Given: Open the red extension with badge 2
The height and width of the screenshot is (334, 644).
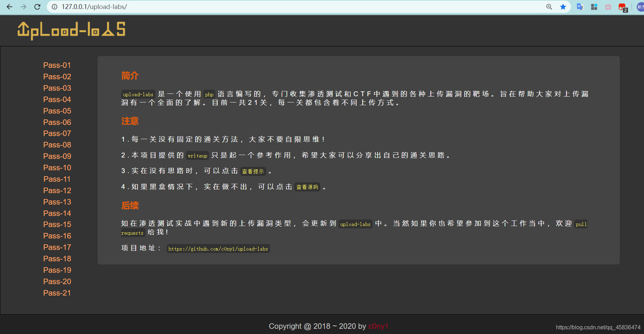Looking at the screenshot, I should 623,7.
